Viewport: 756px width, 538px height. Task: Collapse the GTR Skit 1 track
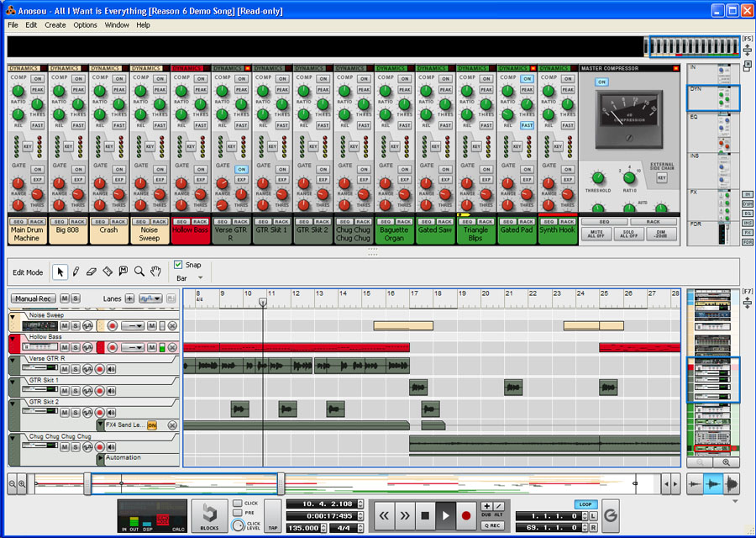click(x=13, y=382)
